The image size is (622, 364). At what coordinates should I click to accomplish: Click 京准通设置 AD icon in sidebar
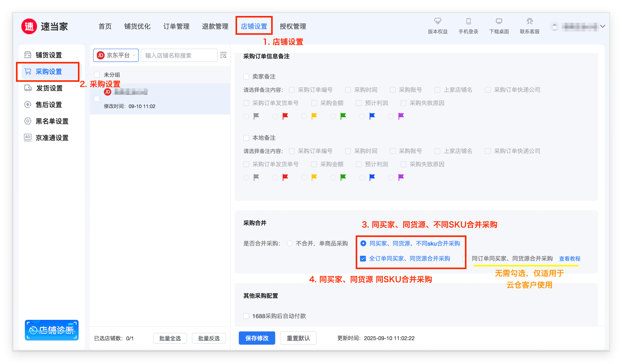[28, 137]
